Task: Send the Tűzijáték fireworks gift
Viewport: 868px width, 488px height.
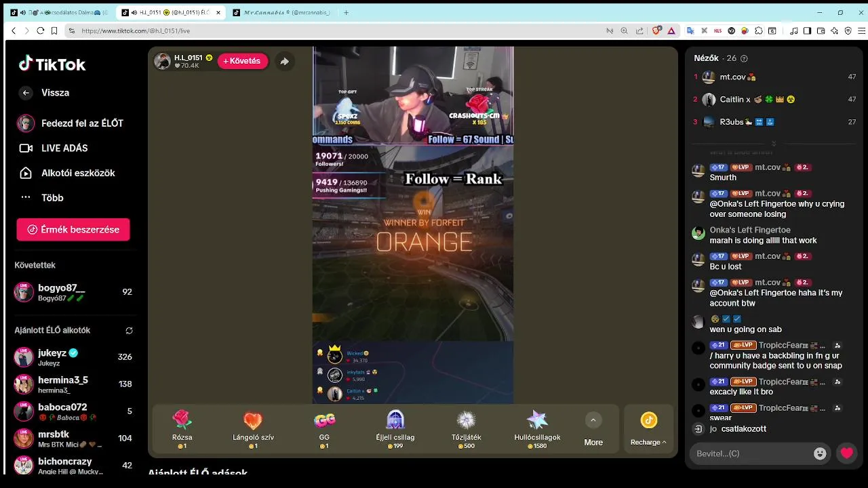Action: click(467, 430)
